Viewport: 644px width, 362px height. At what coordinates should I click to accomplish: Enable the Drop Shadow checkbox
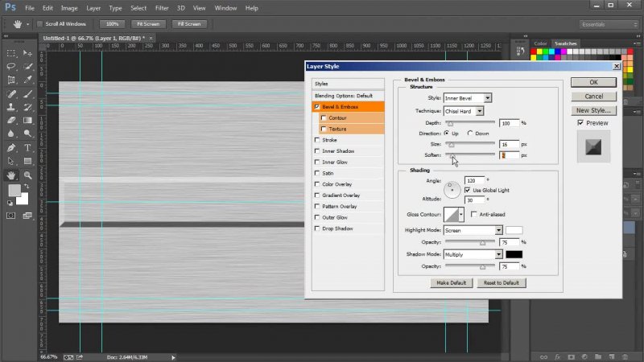coord(316,228)
